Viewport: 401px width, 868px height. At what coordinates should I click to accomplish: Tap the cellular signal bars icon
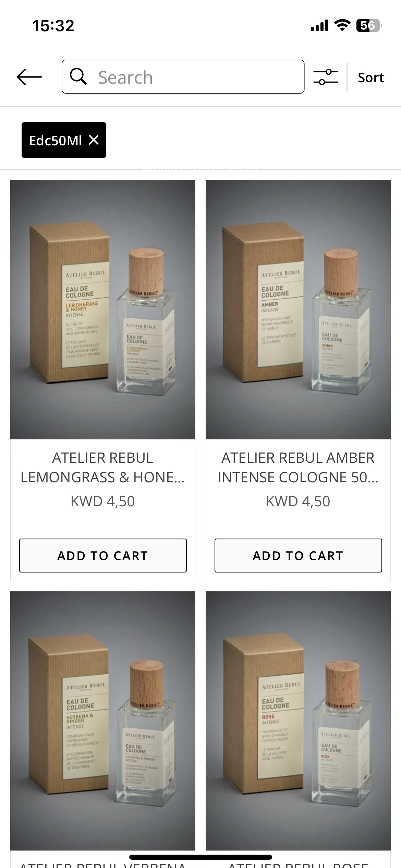(319, 26)
